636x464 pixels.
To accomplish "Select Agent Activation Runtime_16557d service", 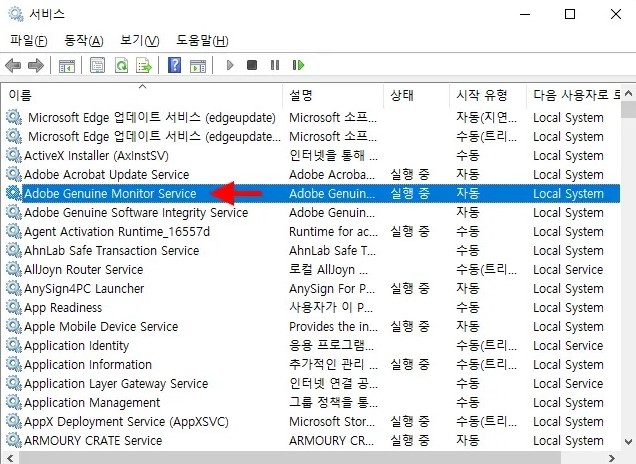I will pos(117,232).
